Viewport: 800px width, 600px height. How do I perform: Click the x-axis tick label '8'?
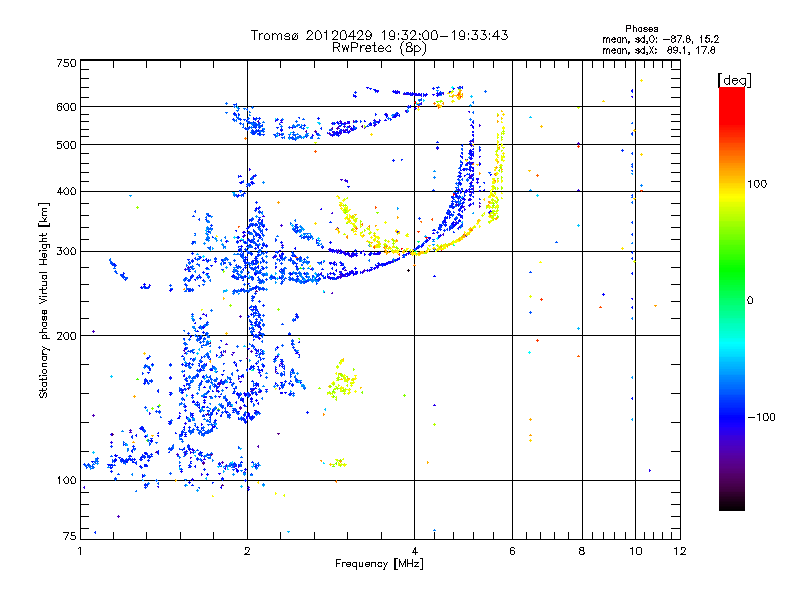coord(582,551)
